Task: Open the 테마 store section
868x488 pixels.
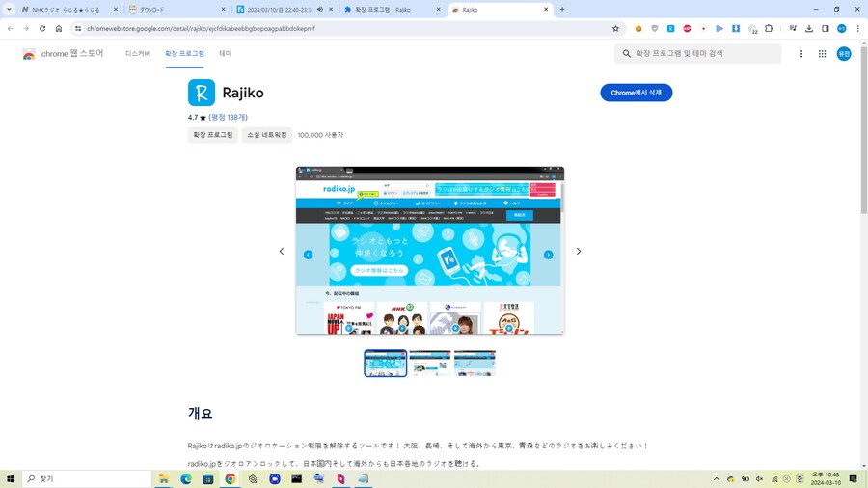Action: 226,54
